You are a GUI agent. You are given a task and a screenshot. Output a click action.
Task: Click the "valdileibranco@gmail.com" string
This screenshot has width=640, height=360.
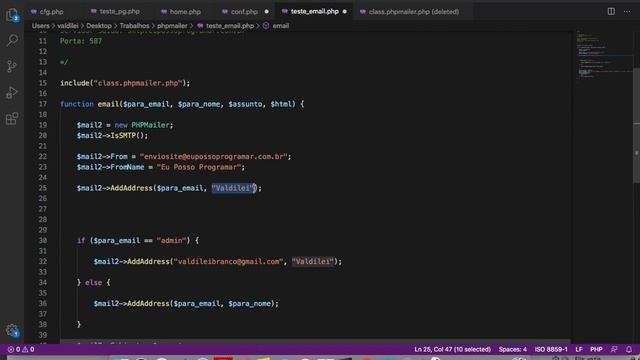pos(229,262)
